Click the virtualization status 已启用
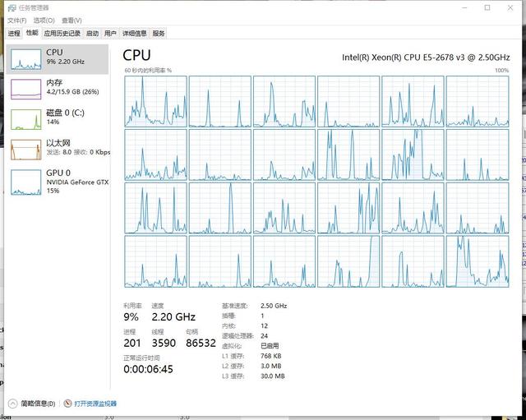Screen dimensions: 526x420 tap(270, 346)
